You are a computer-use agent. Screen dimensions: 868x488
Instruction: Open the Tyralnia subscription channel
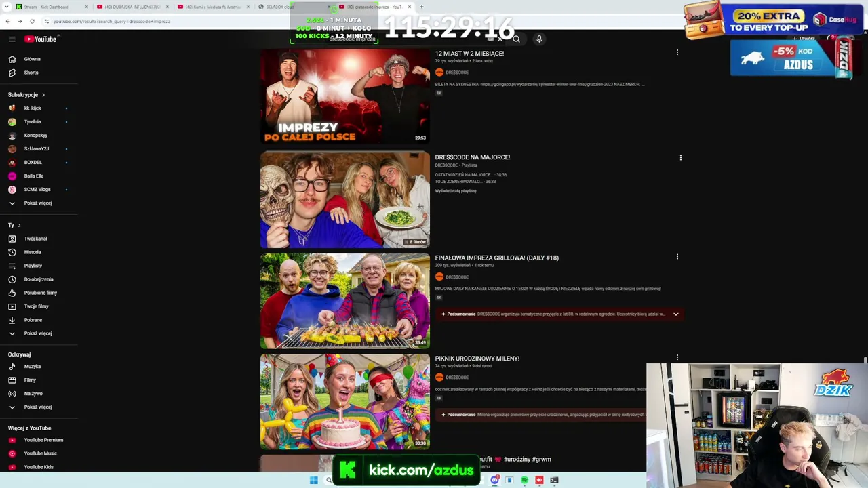tap(33, 121)
